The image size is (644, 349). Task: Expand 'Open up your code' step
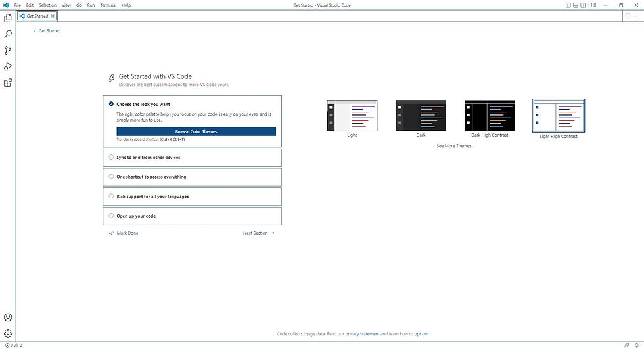pyautogui.click(x=192, y=216)
